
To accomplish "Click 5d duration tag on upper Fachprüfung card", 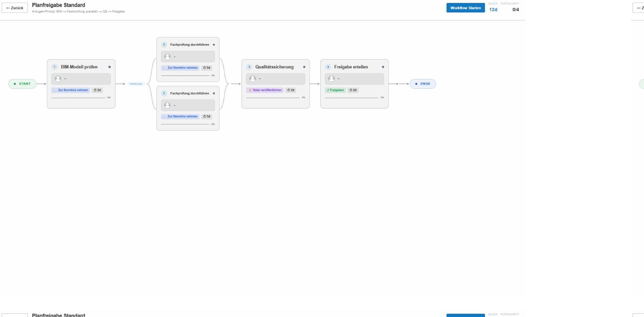I will pos(207,68).
